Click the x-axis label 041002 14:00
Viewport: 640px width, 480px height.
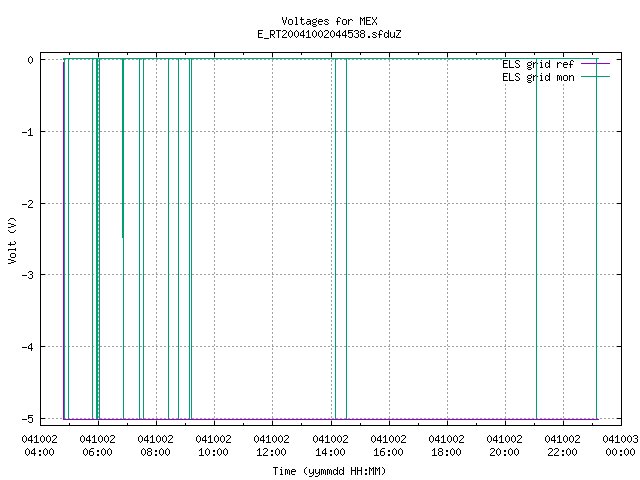(330, 446)
